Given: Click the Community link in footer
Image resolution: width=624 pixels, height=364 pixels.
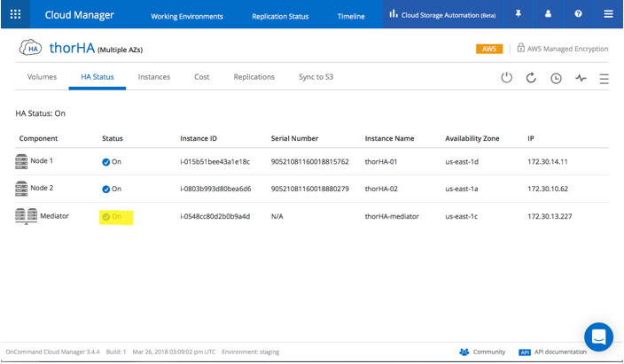Looking at the screenshot, I should (483, 352).
